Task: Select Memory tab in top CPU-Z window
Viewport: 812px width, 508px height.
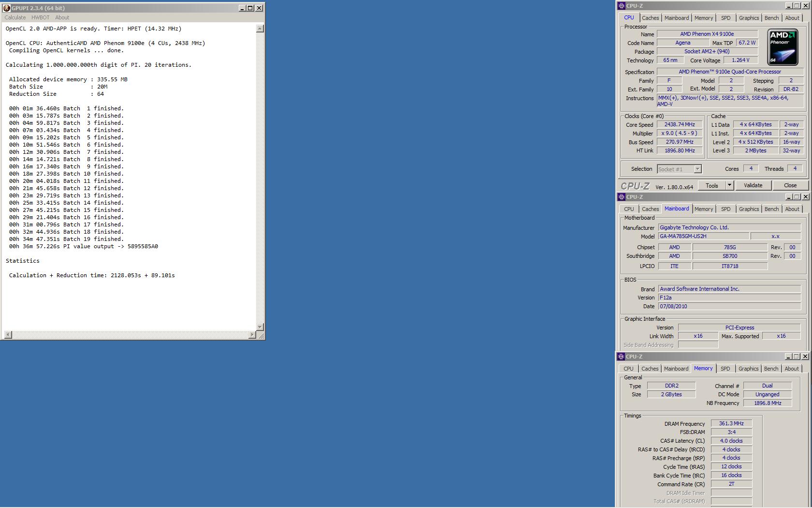Action: [704, 18]
